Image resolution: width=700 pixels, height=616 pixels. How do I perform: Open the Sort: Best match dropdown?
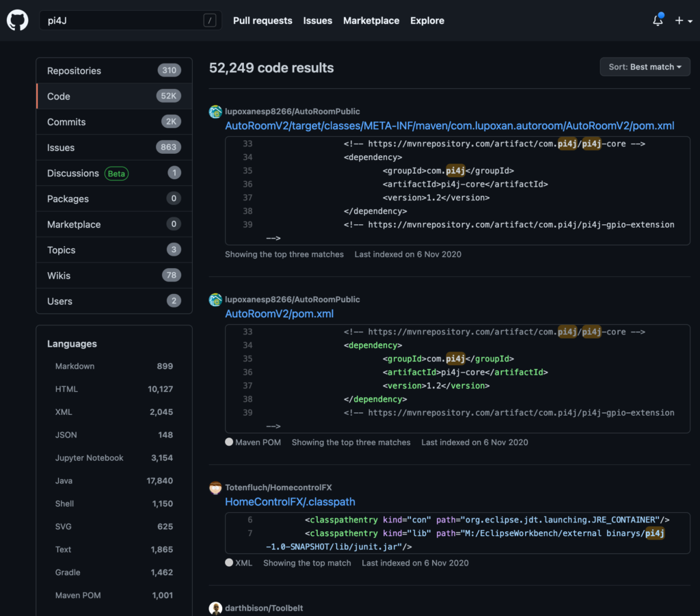(645, 67)
